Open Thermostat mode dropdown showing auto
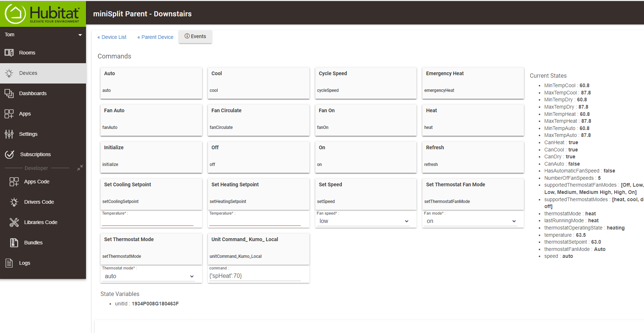The width and height of the screenshot is (644, 333). pos(149,276)
